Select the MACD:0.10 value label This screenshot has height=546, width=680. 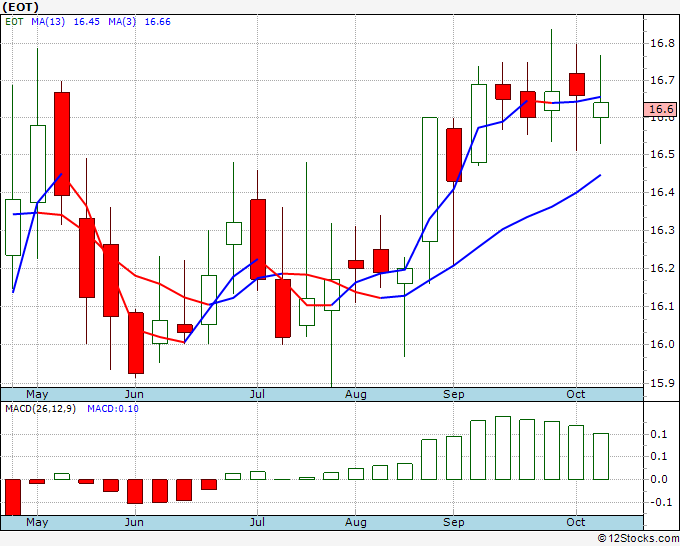pos(113,409)
